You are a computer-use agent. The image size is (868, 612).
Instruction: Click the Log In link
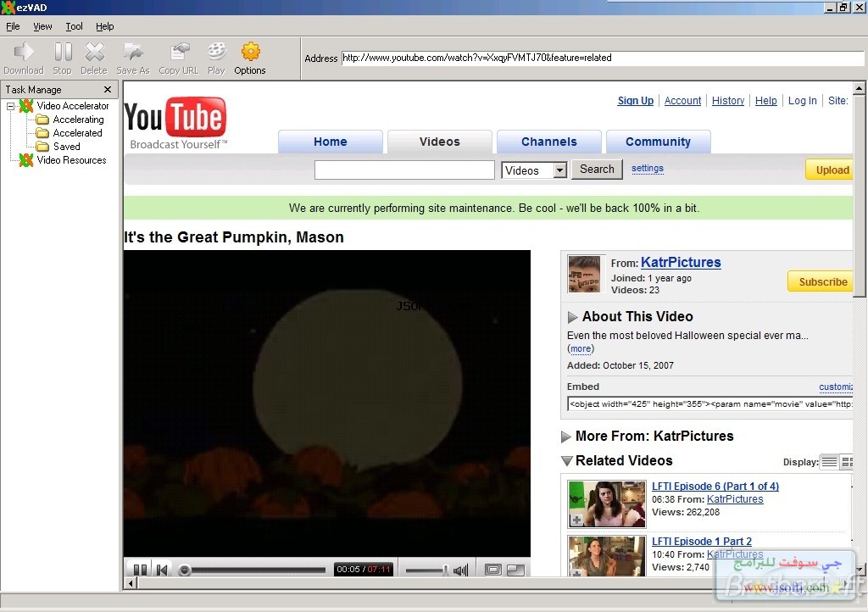[802, 101]
